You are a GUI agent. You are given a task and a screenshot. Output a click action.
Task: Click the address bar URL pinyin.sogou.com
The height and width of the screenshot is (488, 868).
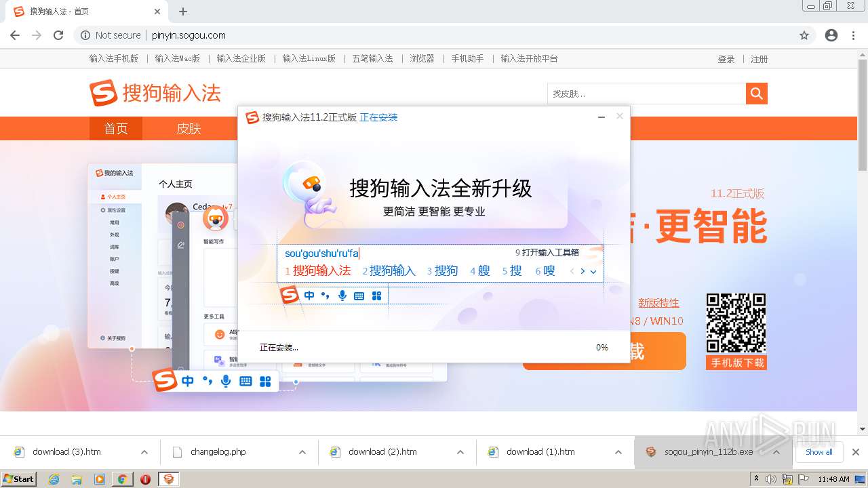click(x=189, y=35)
